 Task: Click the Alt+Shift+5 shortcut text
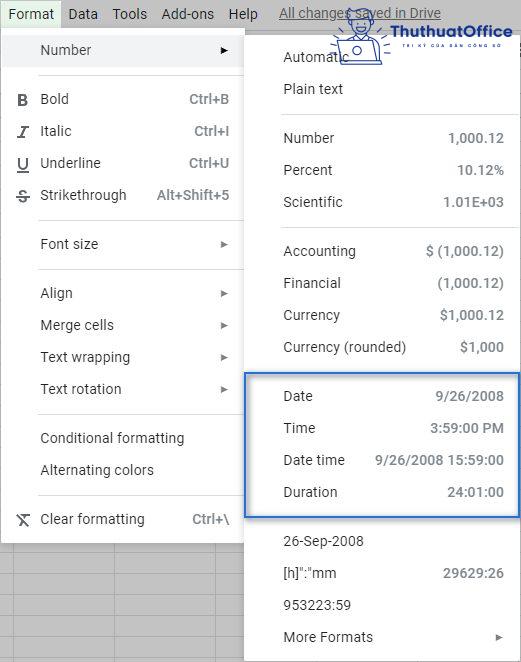193,195
